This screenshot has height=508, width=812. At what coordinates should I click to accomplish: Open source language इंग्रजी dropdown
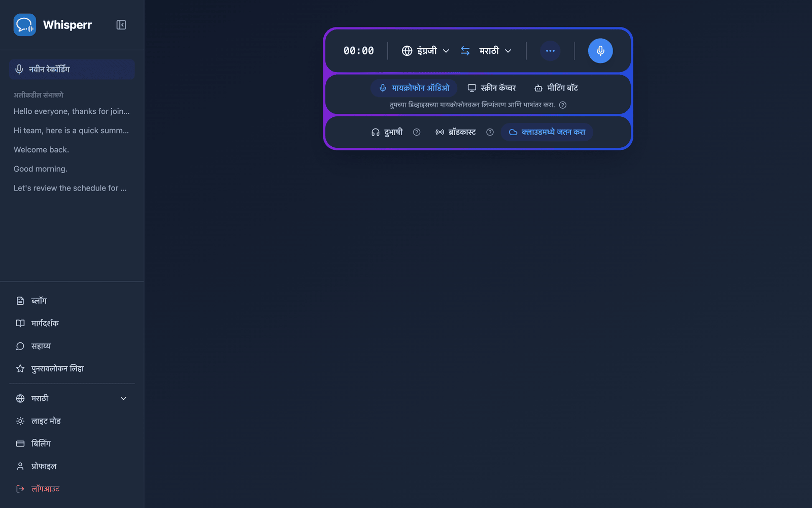click(425, 51)
